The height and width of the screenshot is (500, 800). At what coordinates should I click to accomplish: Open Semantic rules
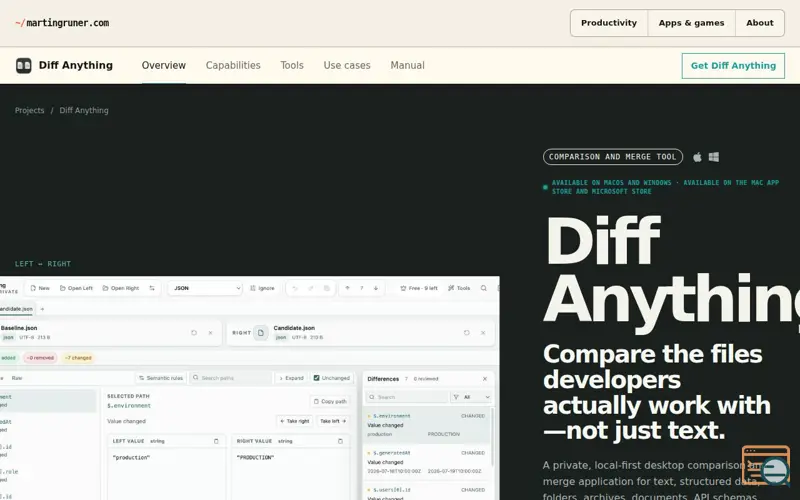pos(161,378)
